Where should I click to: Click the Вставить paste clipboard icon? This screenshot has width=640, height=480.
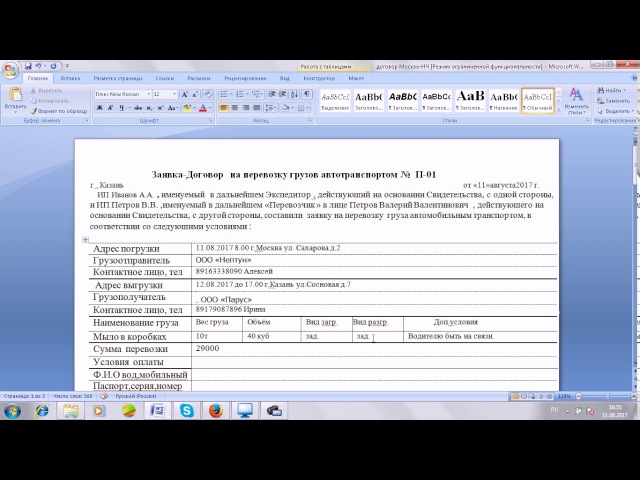click(x=16, y=95)
